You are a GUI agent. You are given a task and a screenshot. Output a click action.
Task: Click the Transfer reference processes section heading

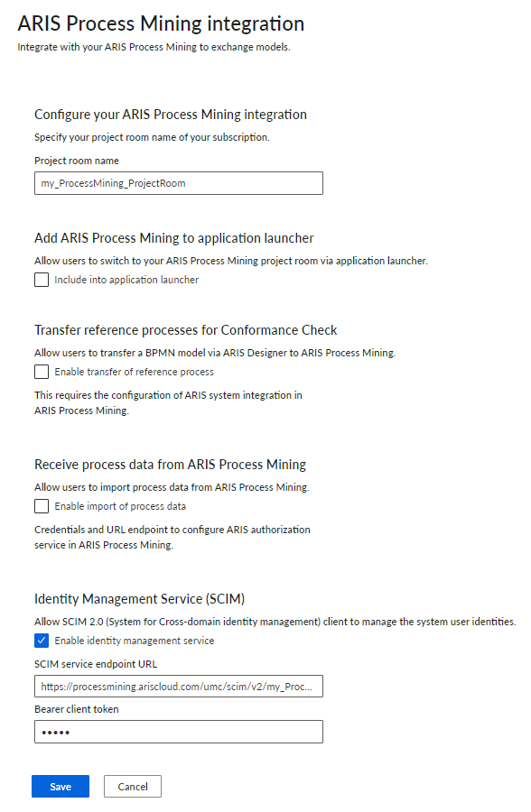186,330
